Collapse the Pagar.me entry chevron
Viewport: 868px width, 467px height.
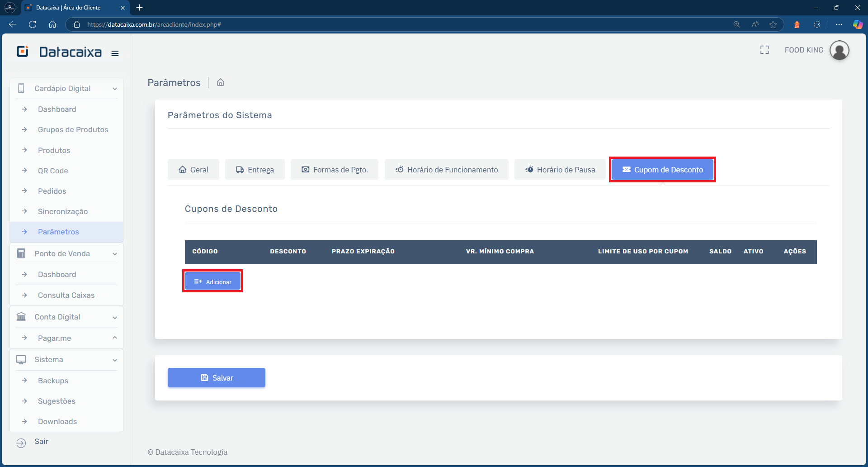114,338
